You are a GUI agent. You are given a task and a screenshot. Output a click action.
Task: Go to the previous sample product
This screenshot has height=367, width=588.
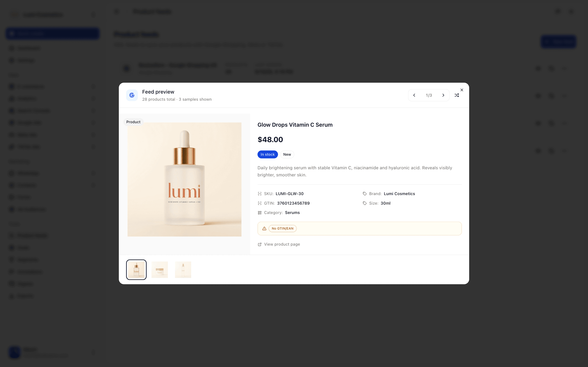[x=414, y=95]
